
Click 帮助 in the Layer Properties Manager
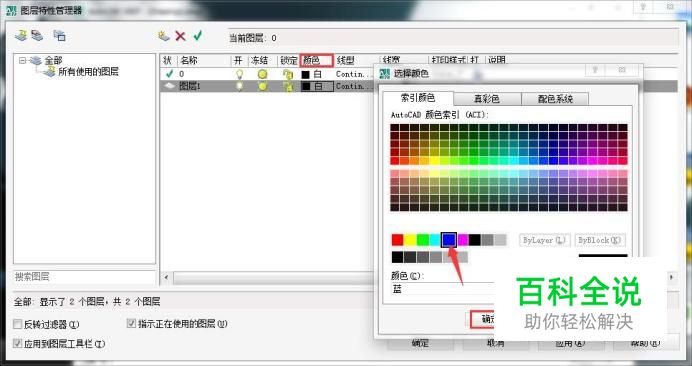(x=646, y=343)
